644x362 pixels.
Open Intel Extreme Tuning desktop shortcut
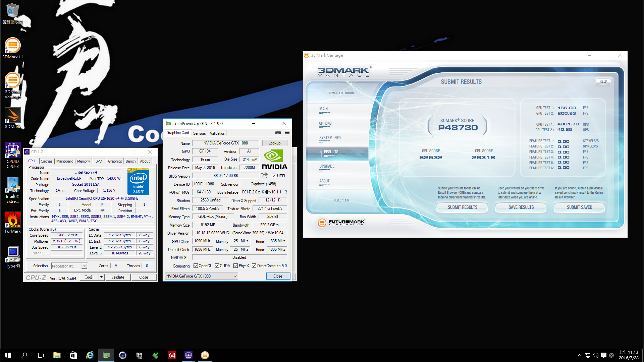click(13, 190)
